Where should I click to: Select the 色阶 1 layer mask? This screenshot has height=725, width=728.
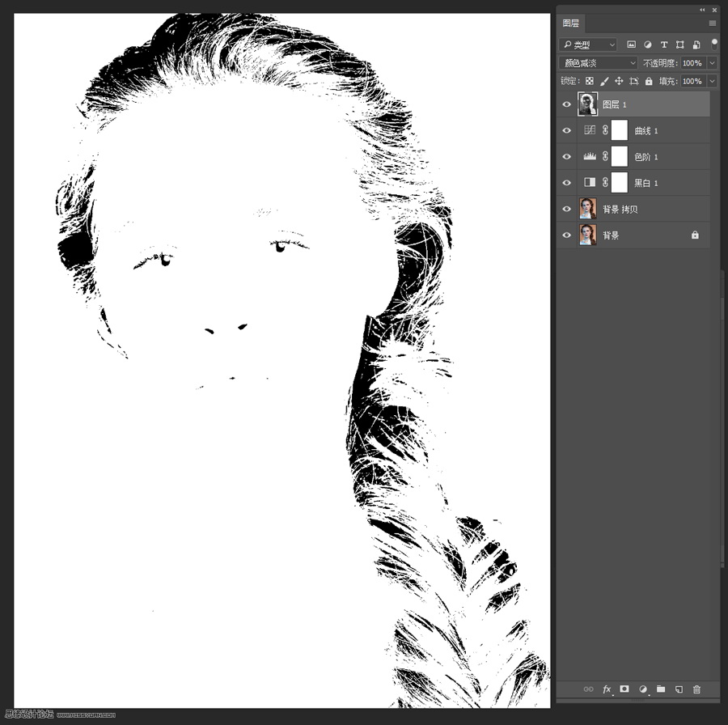coord(620,156)
